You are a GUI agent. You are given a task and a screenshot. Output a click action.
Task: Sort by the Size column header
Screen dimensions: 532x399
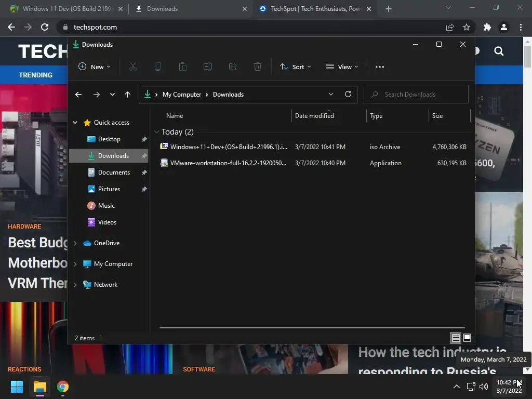click(x=437, y=116)
